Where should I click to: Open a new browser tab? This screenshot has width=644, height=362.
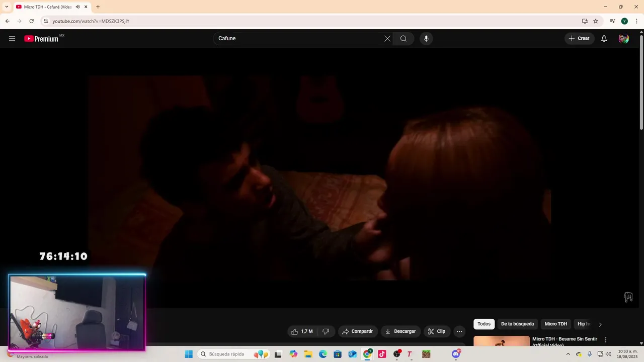98,7
